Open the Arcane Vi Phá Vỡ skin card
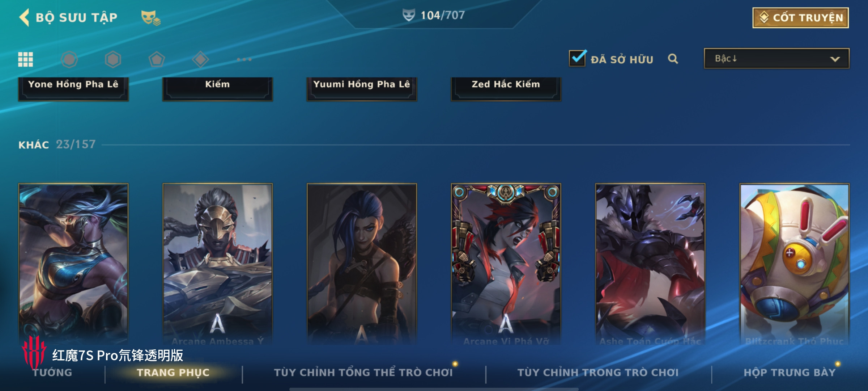This screenshot has width=868, height=391. [506, 264]
